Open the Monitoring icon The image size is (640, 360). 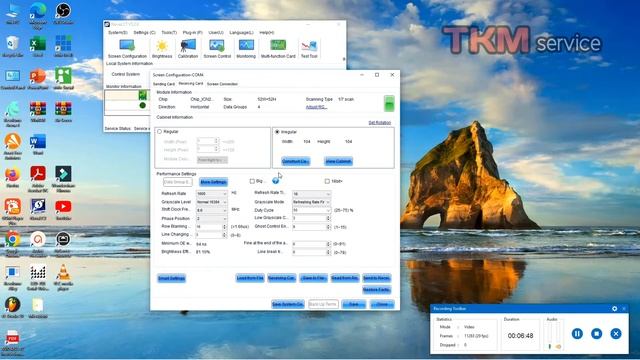tap(246, 49)
